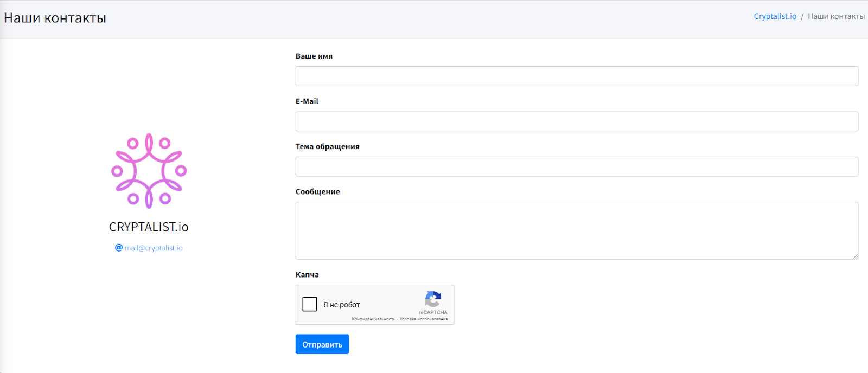The width and height of the screenshot is (868, 373).
Task: Click the "Сообщение" label text
Action: 317,192
